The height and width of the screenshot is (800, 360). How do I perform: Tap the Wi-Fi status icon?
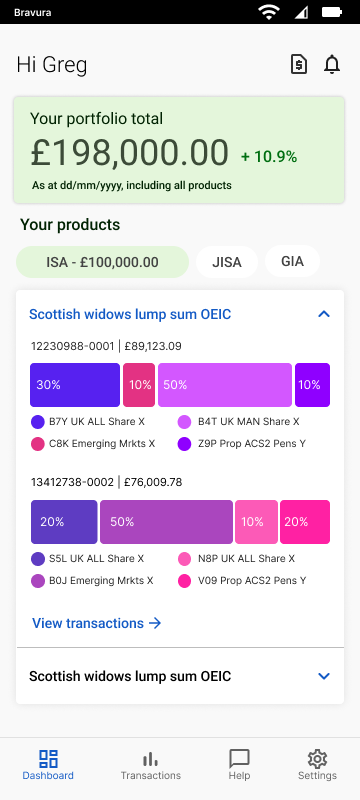pos(269,12)
